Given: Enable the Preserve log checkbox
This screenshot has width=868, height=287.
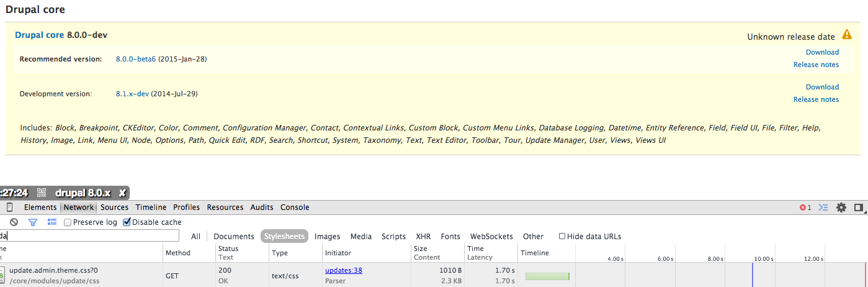Looking at the screenshot, I should pyautogui.click(x=68, y=222).
